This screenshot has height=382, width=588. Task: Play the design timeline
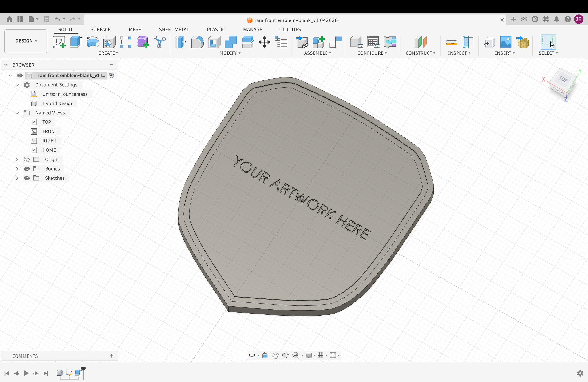26,373
